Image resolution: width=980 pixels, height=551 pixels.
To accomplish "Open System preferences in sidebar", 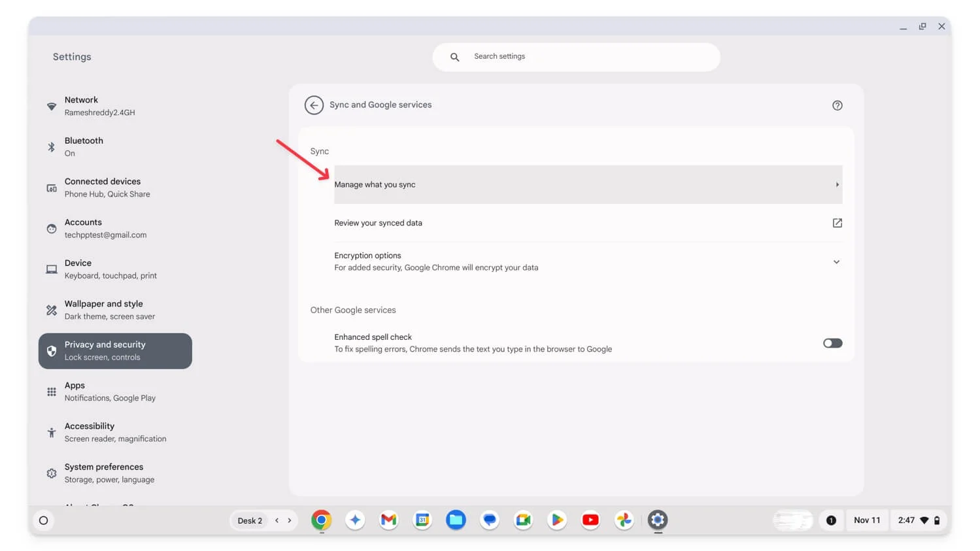I will pyautogui.click(x=115, y=473).
